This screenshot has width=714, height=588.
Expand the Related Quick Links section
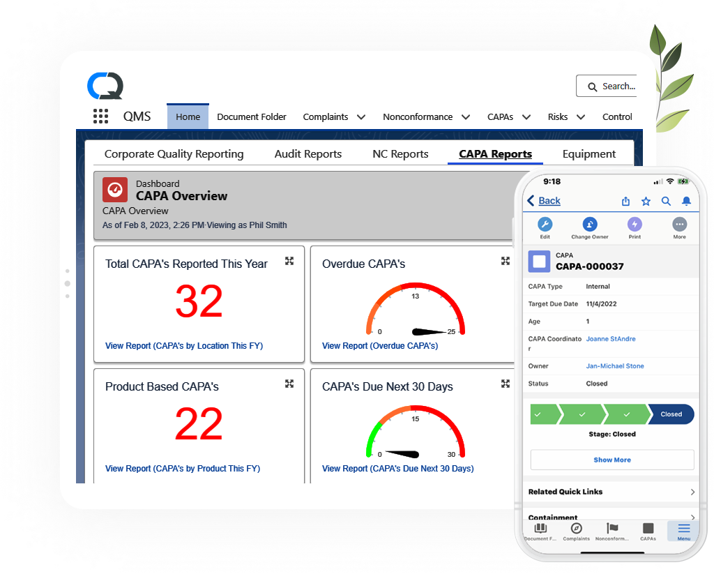pos(612,492)
